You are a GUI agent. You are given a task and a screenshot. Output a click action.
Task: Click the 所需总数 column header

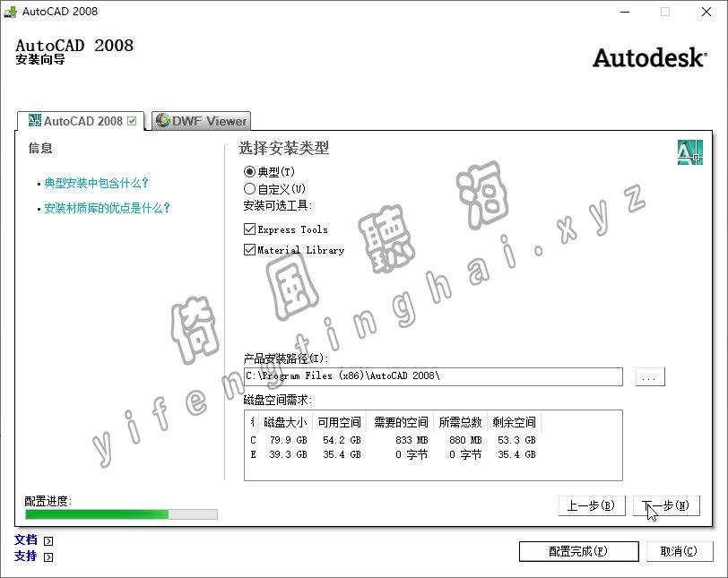pos(461,422)
